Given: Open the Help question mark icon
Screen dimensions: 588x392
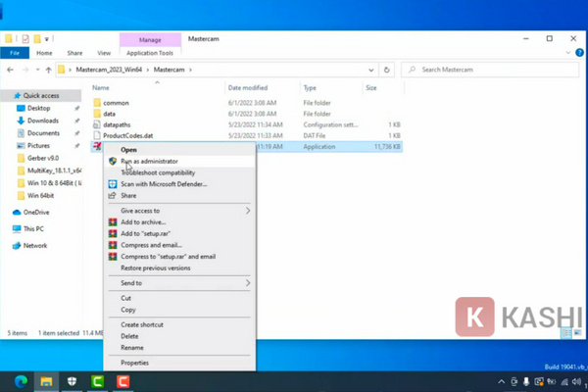Looking at the screenshot, I should [x=579, y=53].
